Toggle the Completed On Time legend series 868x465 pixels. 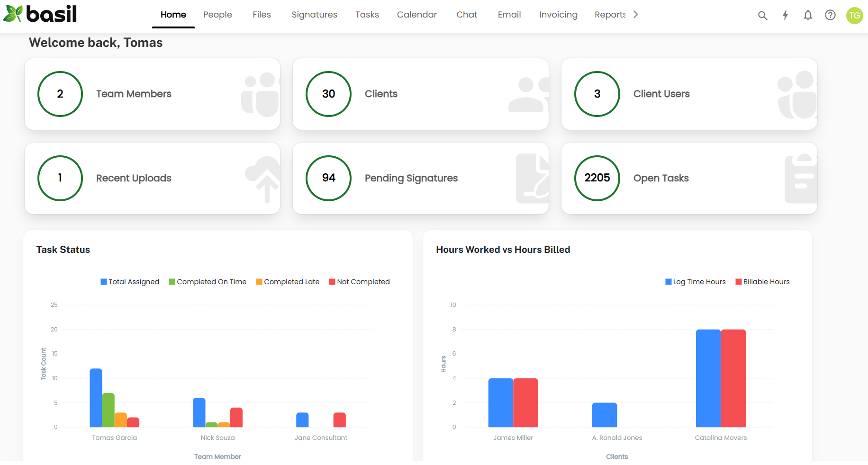click(x=208, y=282)
